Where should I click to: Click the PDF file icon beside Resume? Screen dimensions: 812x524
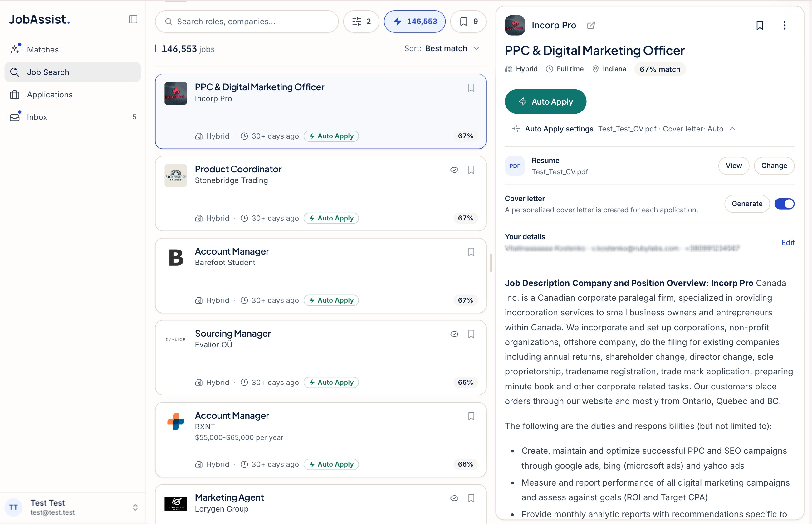pos(515,166)
